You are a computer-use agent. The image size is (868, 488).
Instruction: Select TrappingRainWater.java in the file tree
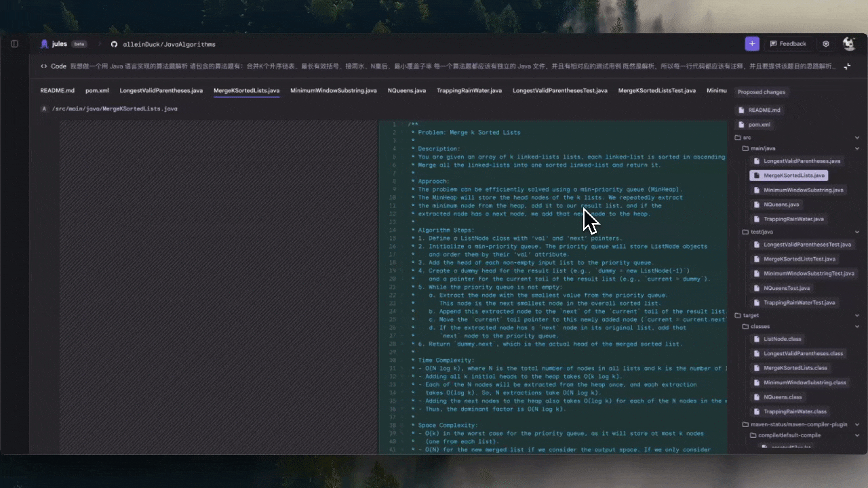click(789, 220)
